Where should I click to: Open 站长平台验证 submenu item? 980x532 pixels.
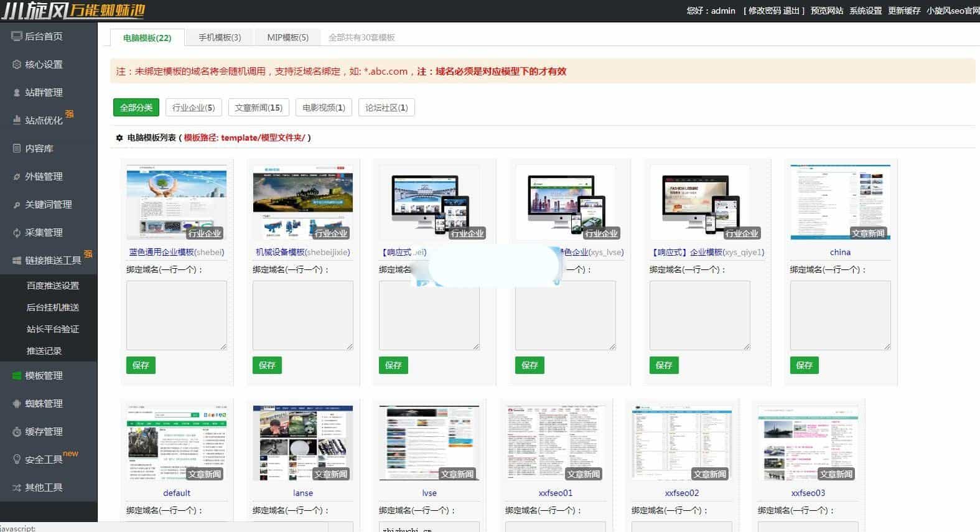click(53, 329)
